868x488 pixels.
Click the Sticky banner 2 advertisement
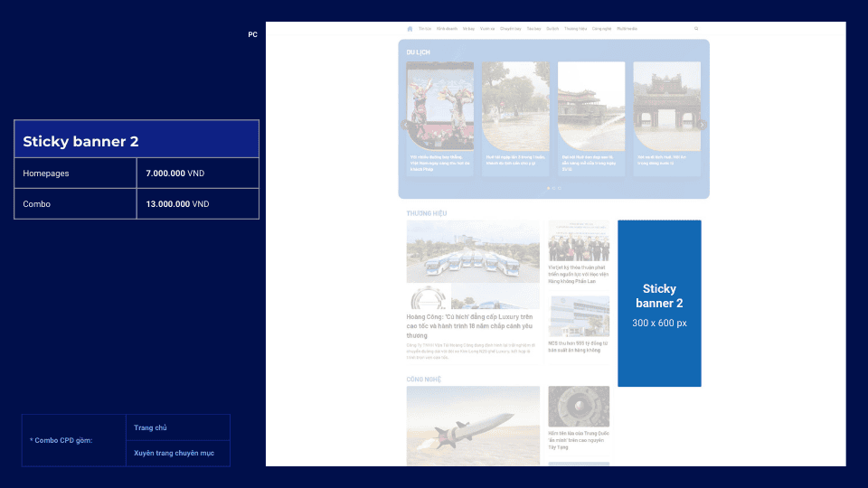[659, 303]
